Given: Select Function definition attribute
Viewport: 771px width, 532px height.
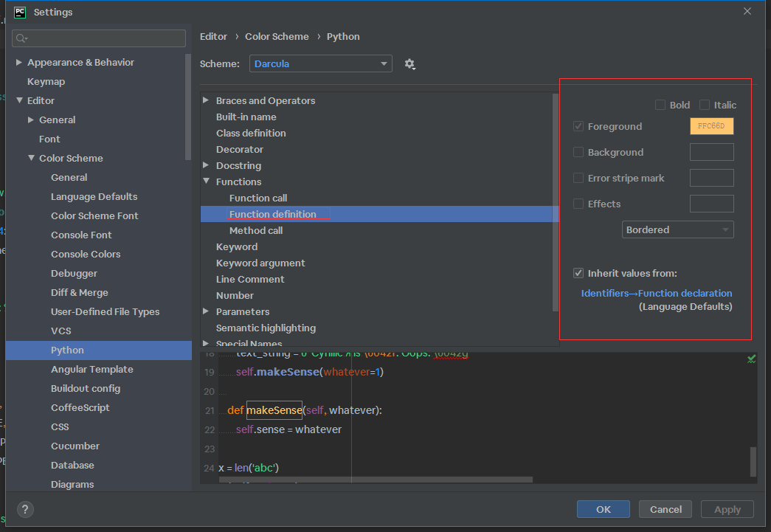Looking at the screenshot, I should tap(272, 215).
